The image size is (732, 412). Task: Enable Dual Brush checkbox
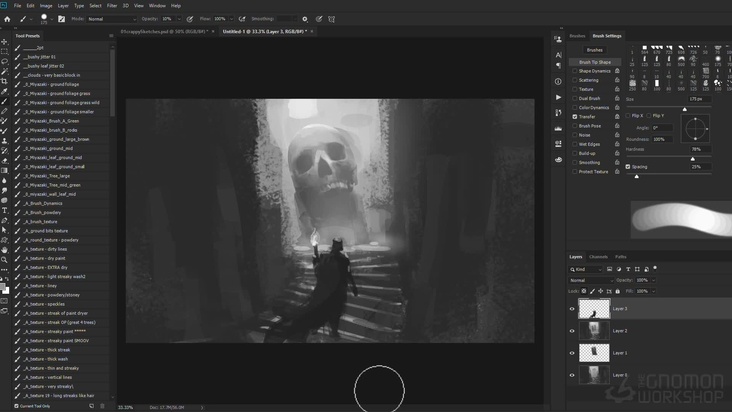[x=575, y=98]
